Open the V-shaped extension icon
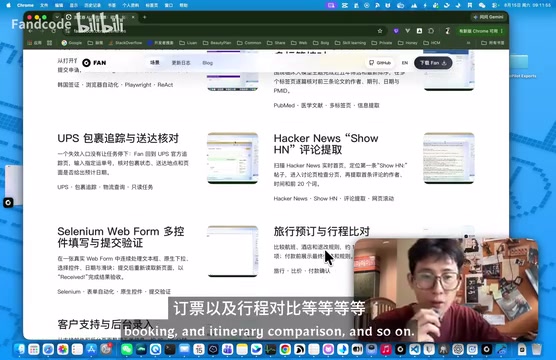The image size is (556, 360). tap(407, 31)
